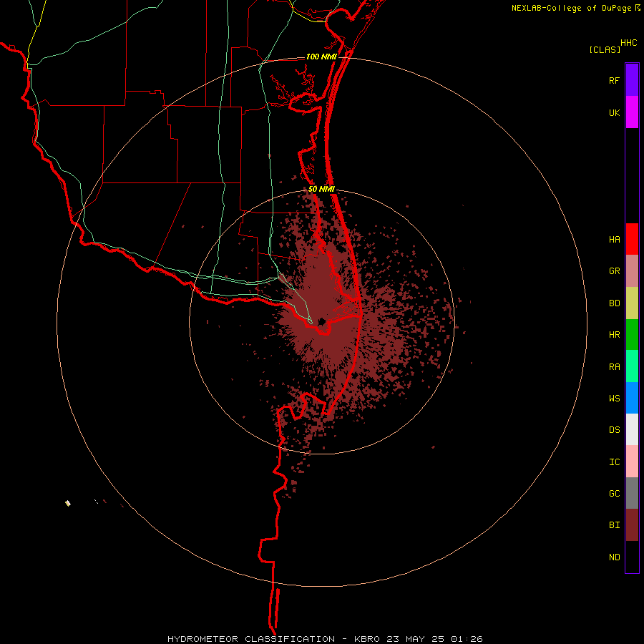The height and width of the screenshot is (644, 644).
Task: Click the small white echo in the southwest
Action: pos(68,503)
